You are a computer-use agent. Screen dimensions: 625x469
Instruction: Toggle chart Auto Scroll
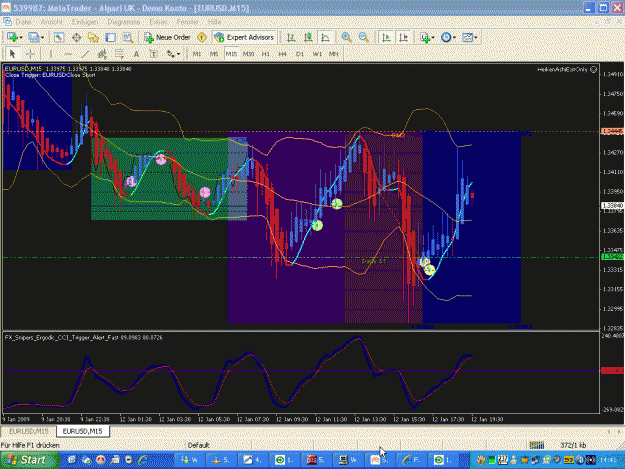(x=386, y=37)
